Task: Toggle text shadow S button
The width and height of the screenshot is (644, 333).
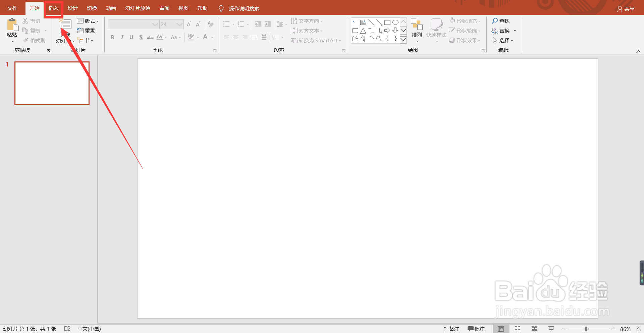Action: coord(141,37)
